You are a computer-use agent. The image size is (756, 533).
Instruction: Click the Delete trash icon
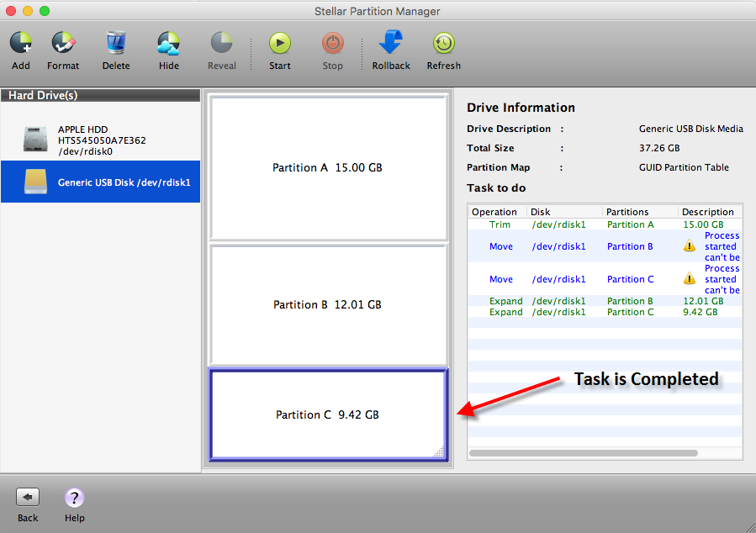tap(116, 44)
